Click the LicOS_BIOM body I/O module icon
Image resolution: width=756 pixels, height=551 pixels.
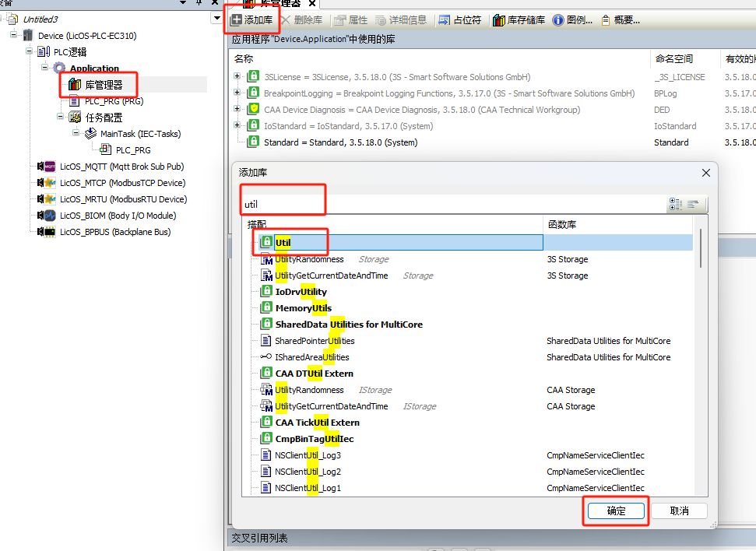[50, 216]
